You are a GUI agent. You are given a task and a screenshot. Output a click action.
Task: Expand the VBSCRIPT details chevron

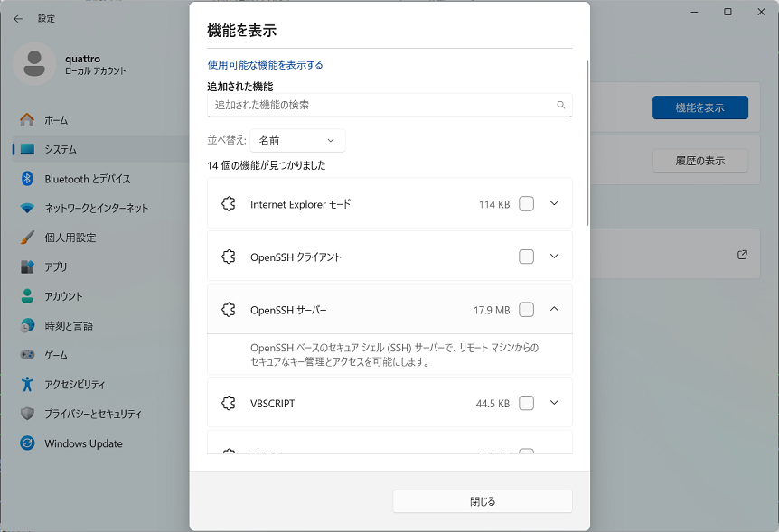(x=555, y=403)
